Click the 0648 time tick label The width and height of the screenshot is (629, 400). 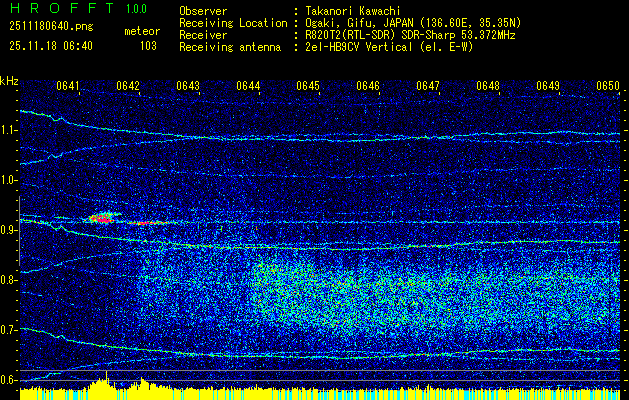pos(488,86)
